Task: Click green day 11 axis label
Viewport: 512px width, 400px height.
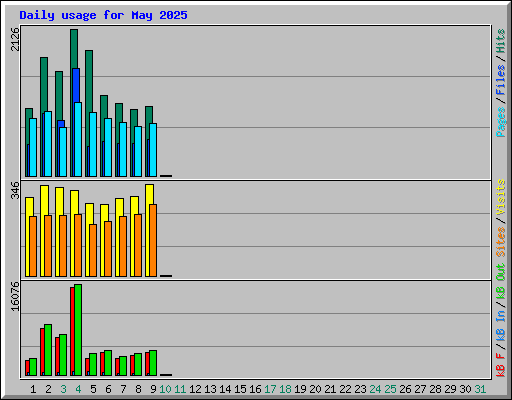Action: pyautogui.click(x=180, y=389)
